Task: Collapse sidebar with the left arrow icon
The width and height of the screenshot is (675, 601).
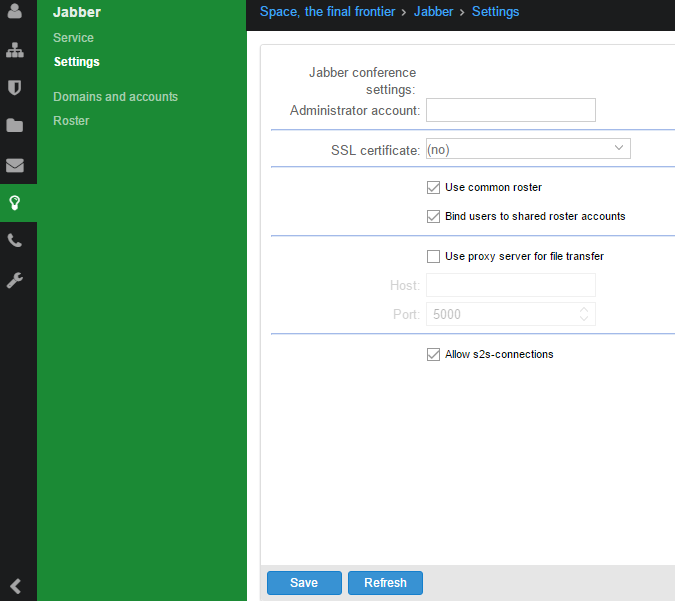Action: pyautogui.click(x=15, y=586)
